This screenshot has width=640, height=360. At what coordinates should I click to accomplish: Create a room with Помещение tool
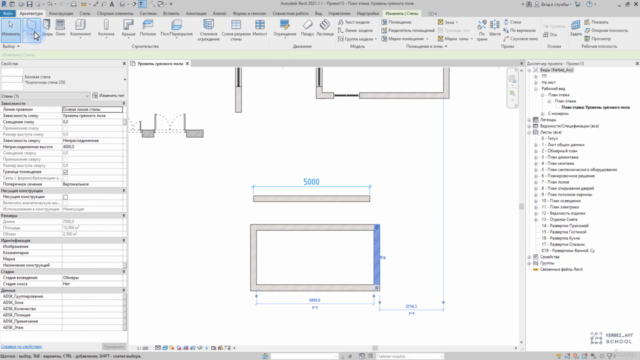pos(396,22)
